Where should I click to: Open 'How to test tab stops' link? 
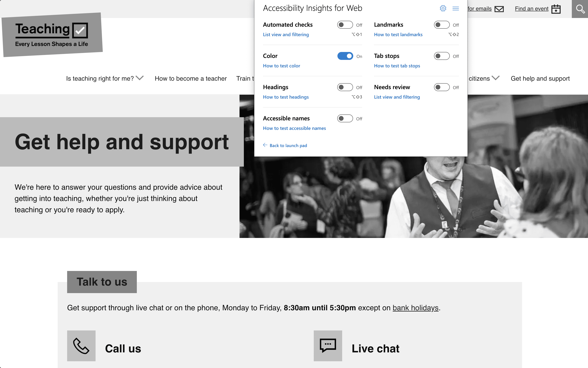coord(397,66)
